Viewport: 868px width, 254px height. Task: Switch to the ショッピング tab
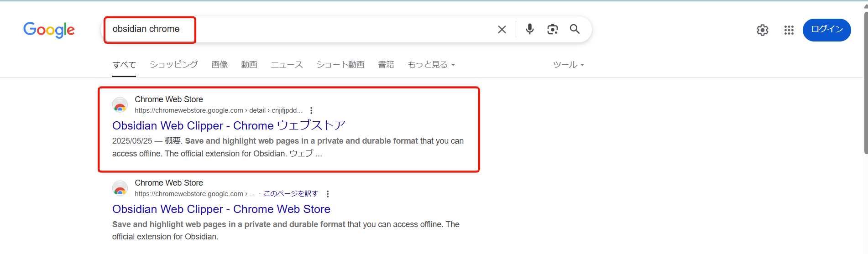(174, 65)
